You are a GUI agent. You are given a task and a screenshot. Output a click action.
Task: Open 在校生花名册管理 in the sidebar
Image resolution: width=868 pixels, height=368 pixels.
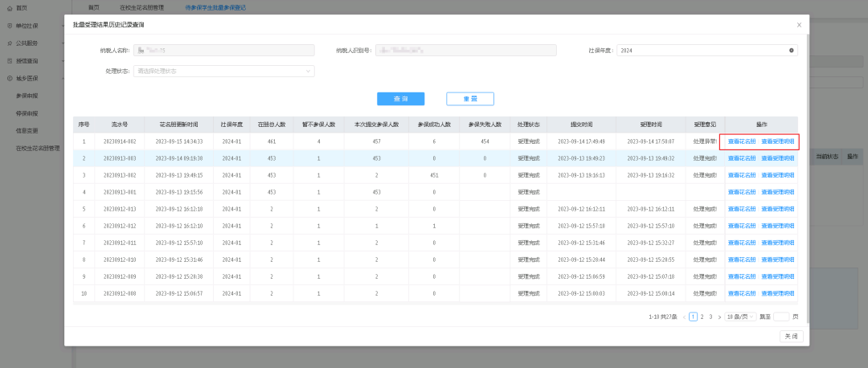tap(39, 149)
